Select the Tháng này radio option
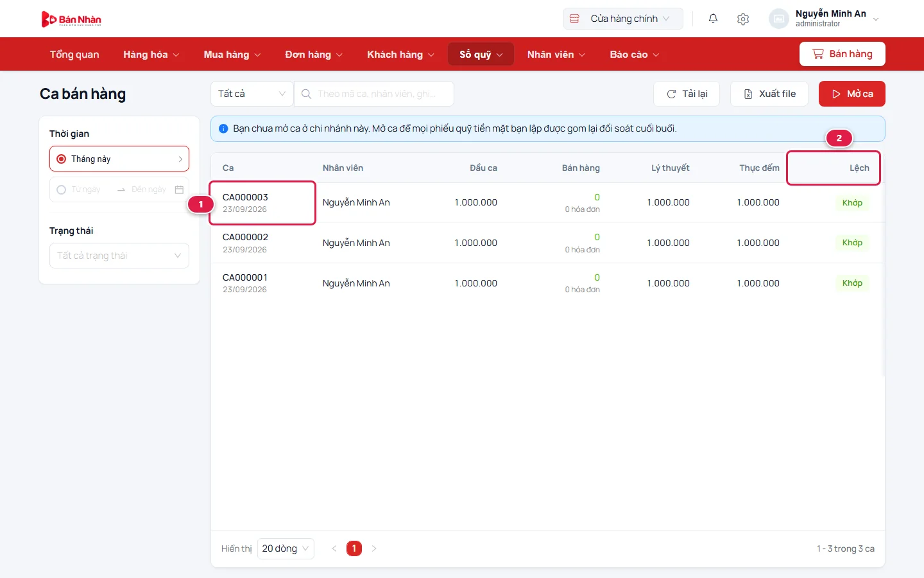This screenshot has height=578, width=924. coord(62,159)
